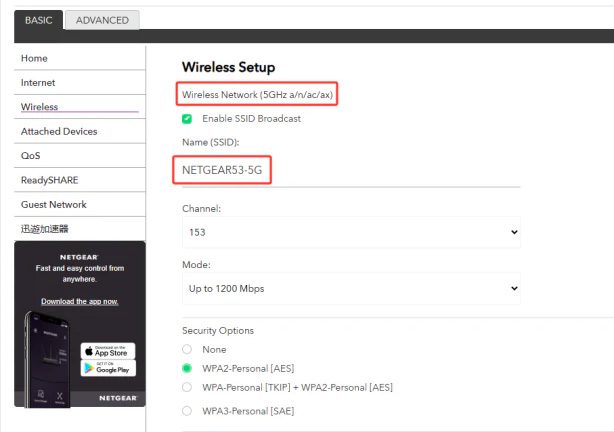Click the Wireless Setup title
Viewport: 614px width, 432px height.
228,67
